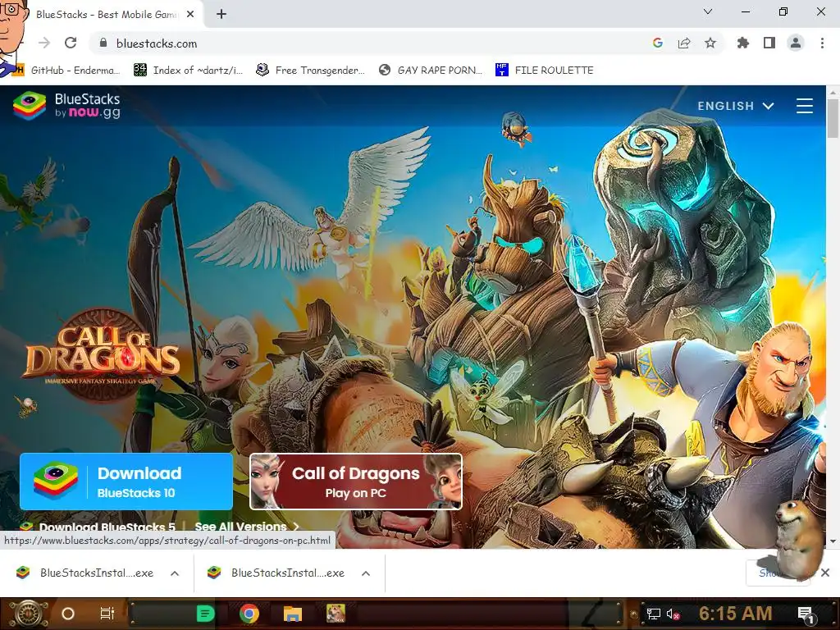
Task: Open the site hamburger menu
Action: (805, 106)
